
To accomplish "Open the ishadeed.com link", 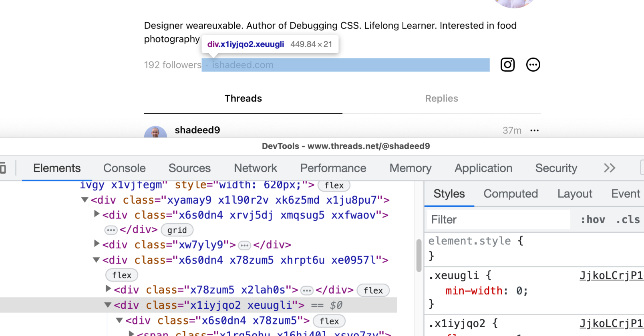I will (x=242, y=65).
